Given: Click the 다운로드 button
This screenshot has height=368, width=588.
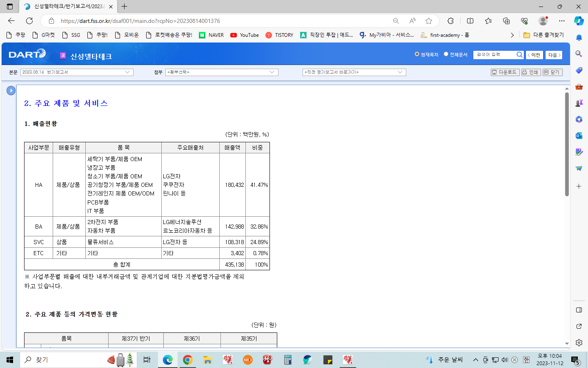Looking at the screenshot, I should click(505, 72).
